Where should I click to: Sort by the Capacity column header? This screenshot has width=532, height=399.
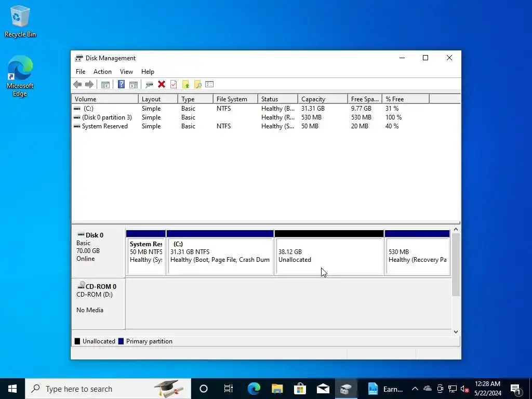[x=323, y=99]
